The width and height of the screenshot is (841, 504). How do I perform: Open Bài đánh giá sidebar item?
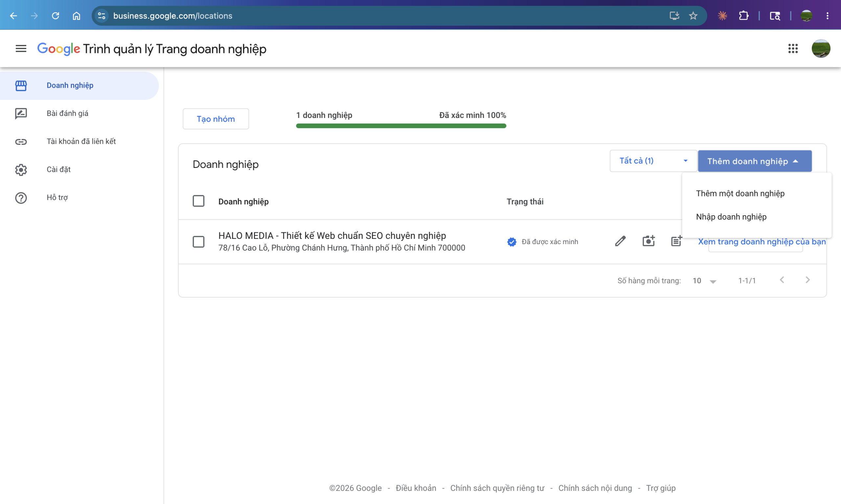click(x=80, y=113)
